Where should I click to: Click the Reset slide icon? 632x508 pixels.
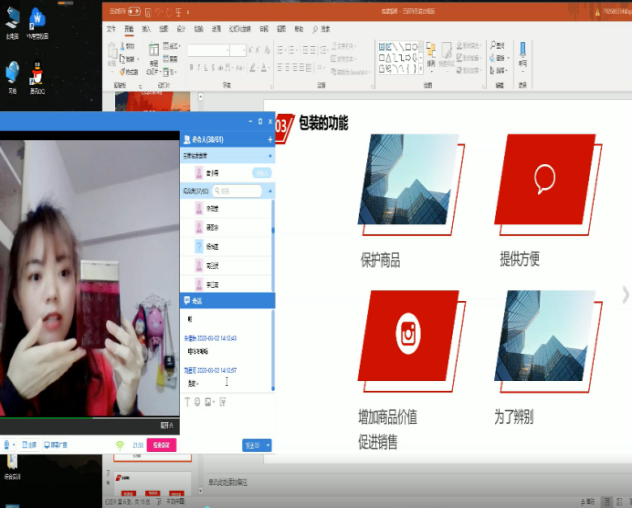(166, 59)
